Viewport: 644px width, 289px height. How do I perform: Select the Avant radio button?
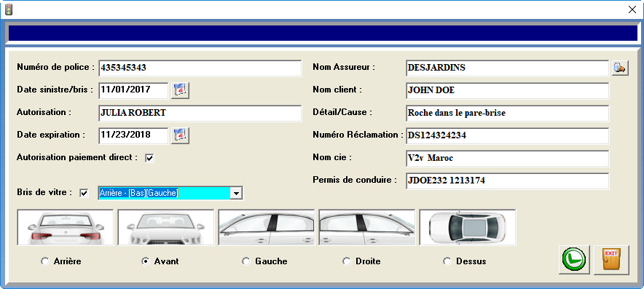click(145, 261)
